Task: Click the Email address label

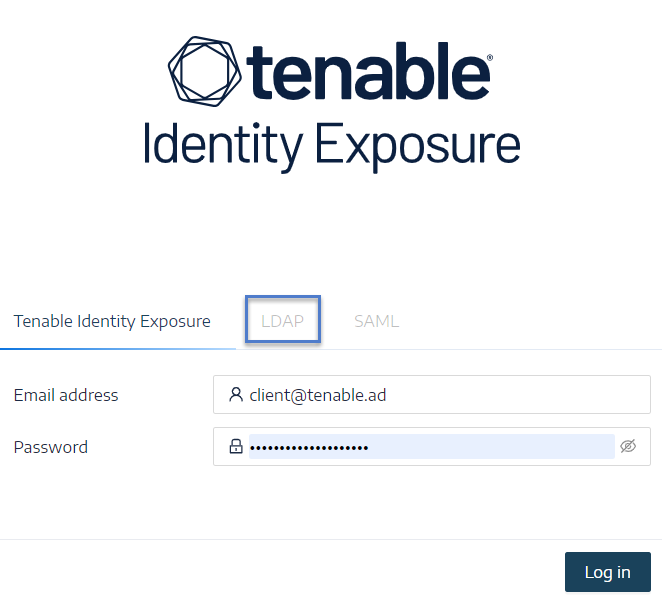Action: pos(66,395)
